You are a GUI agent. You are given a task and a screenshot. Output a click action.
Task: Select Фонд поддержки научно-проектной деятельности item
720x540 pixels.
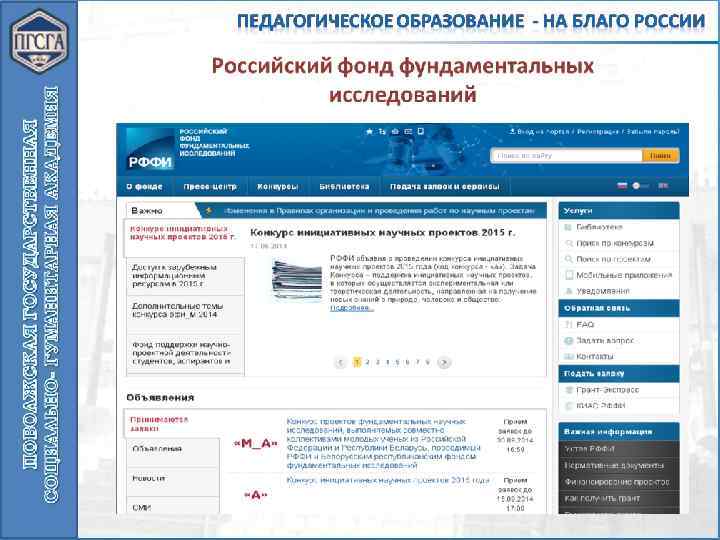click(x=185, y=353)
